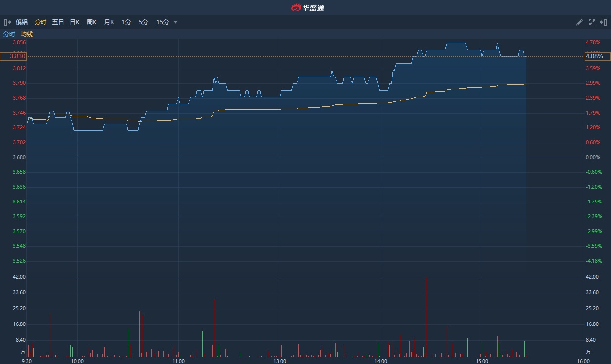The image size is (611, 364).
Task: Click the tallest red volume bar
Action: [427, 316]
